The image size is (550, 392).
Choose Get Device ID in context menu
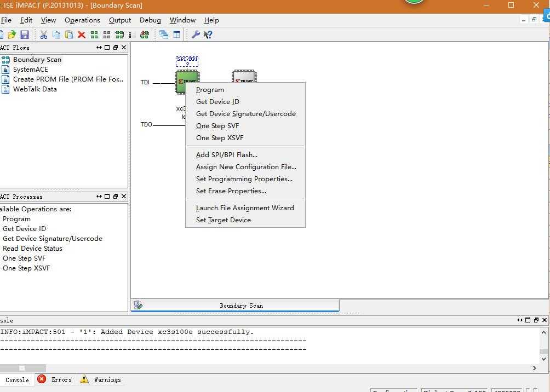[245, 102]
